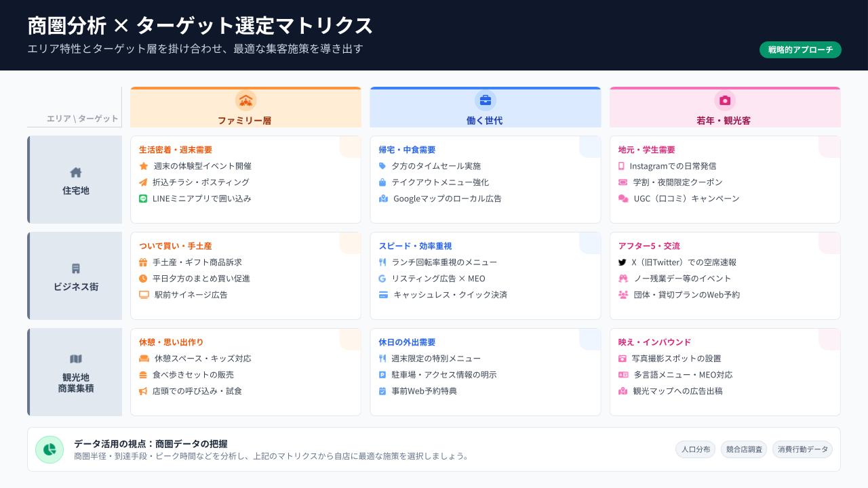Click the スピード・効率重視 card heading
Viewport: 868px width, 488px height.
(x=415, y=246)
